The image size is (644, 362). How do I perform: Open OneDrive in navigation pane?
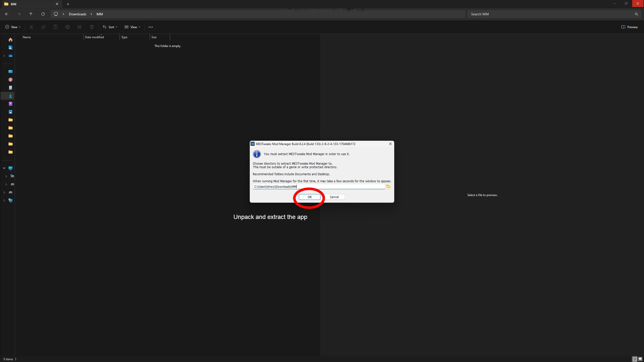pos(10,56)
